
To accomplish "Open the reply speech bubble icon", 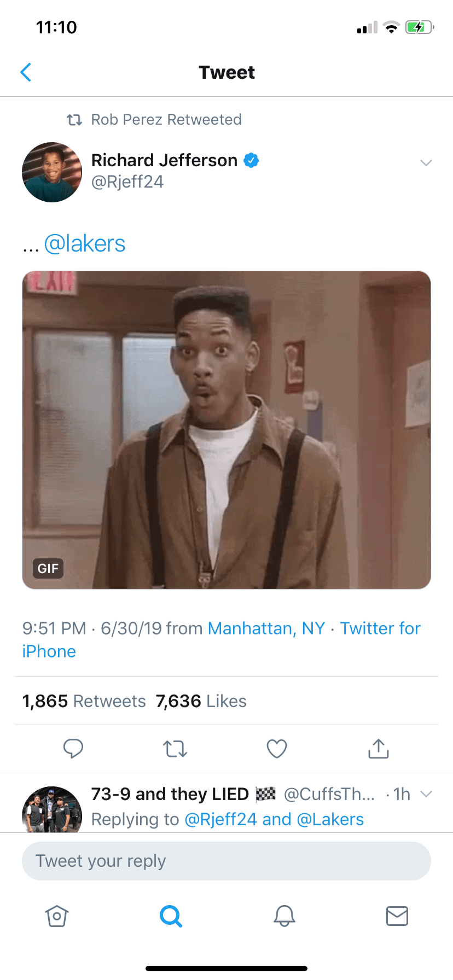I will coord(73,748).
